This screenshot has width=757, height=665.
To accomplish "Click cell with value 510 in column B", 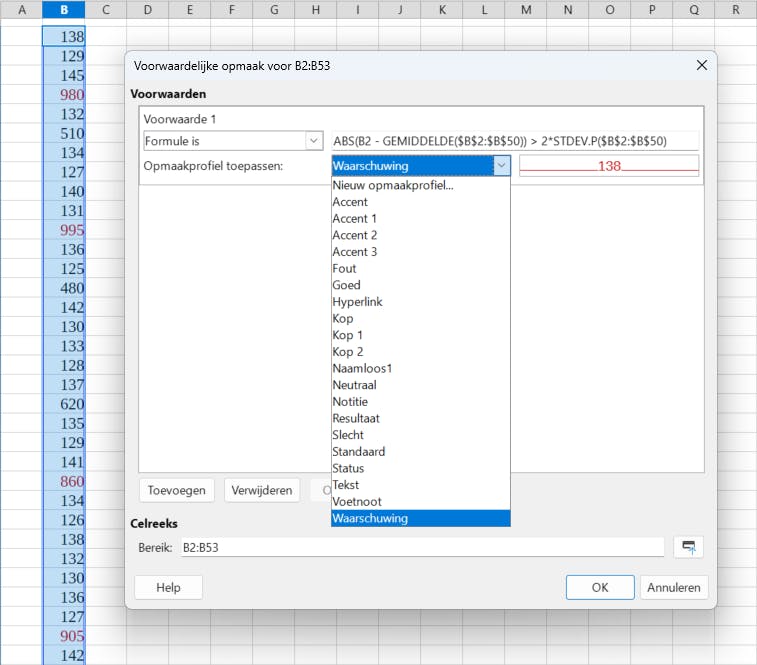I will tap(64, 133).
